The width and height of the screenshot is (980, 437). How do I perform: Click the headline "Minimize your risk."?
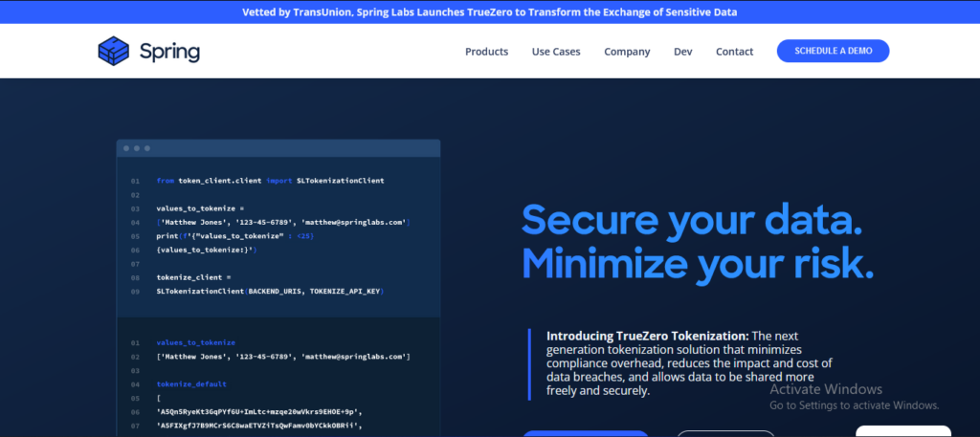pos(698,265)
